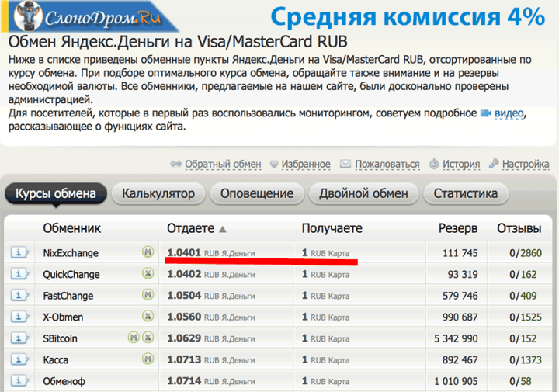Click the percent badge beside X-Obmen
Viewport: 559px width, 392px height.
point(148,316)
